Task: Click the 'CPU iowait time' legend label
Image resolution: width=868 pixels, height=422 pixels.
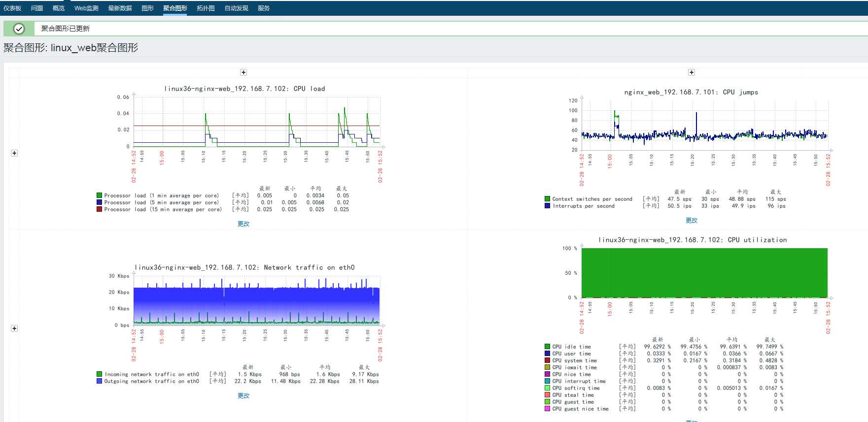Action: [x=575, y=367]
